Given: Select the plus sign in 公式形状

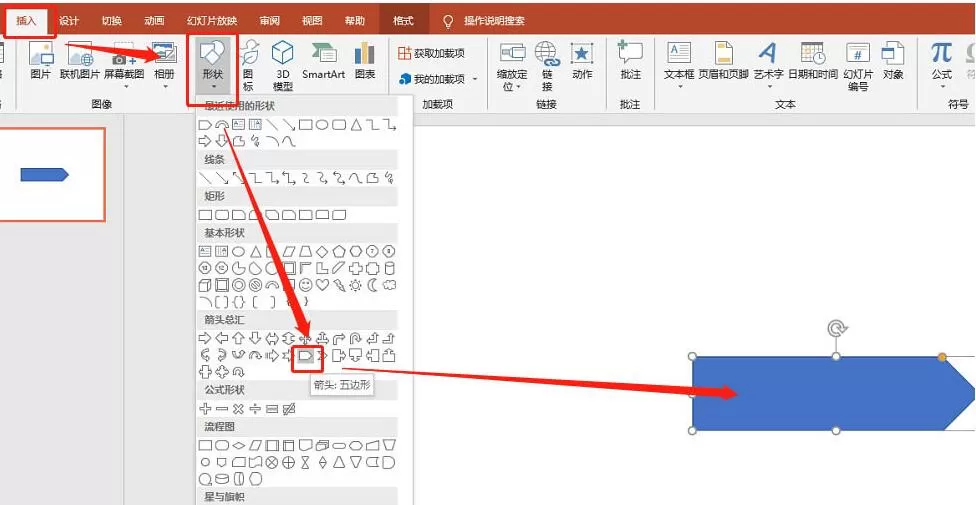Looking at the screenshot, I should point(205,409).
